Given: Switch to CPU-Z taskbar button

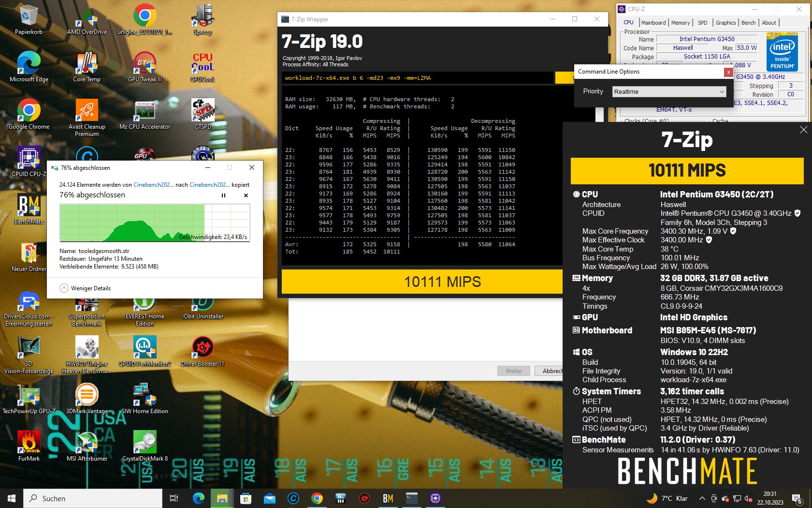Looking at the screenshot, I should tap(435, 498).
